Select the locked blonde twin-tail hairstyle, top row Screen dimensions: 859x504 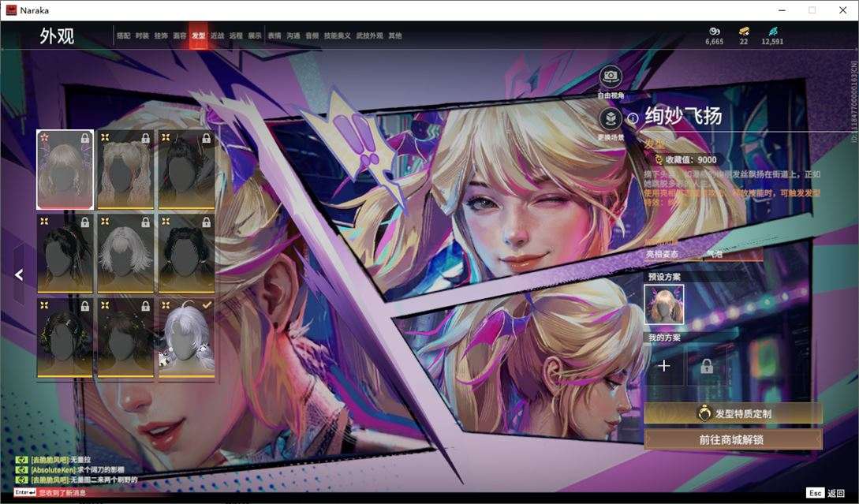[x=125, y=170]
